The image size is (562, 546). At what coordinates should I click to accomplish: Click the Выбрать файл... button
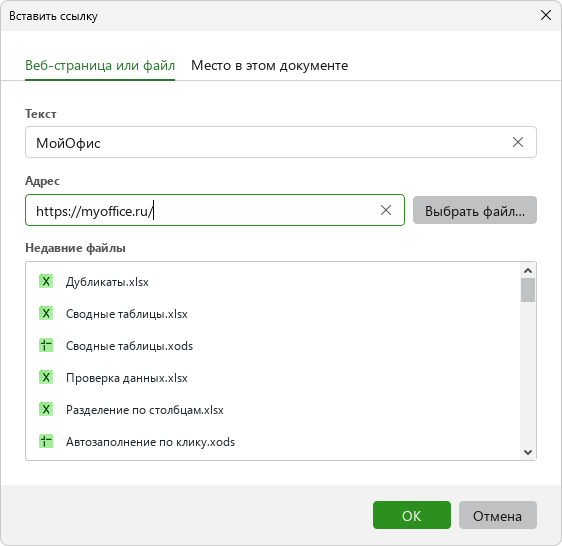tap(475, 210)
